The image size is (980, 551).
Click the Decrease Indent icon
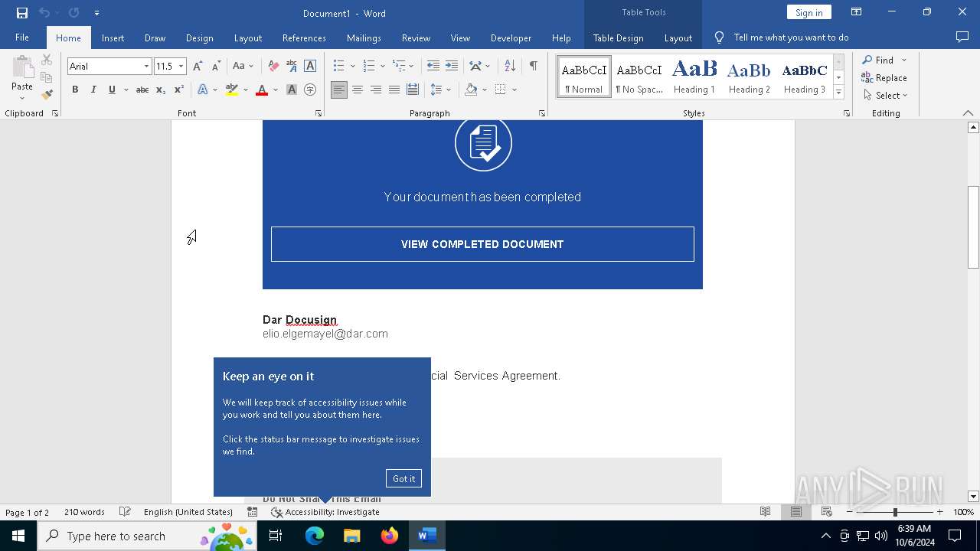(433, 67)
